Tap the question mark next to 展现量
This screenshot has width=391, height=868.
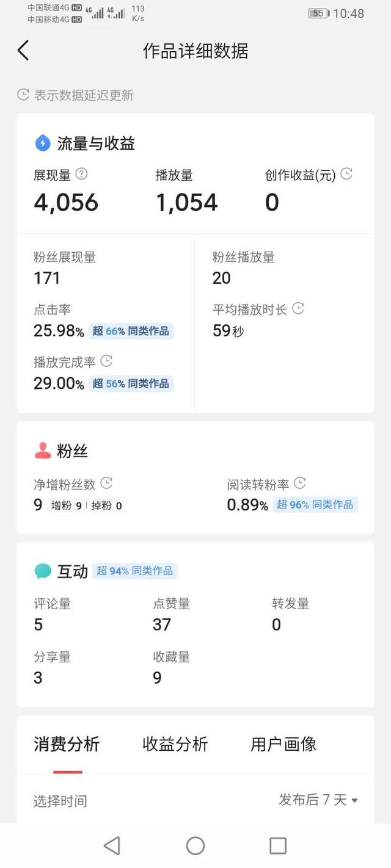tap(82, 175)
